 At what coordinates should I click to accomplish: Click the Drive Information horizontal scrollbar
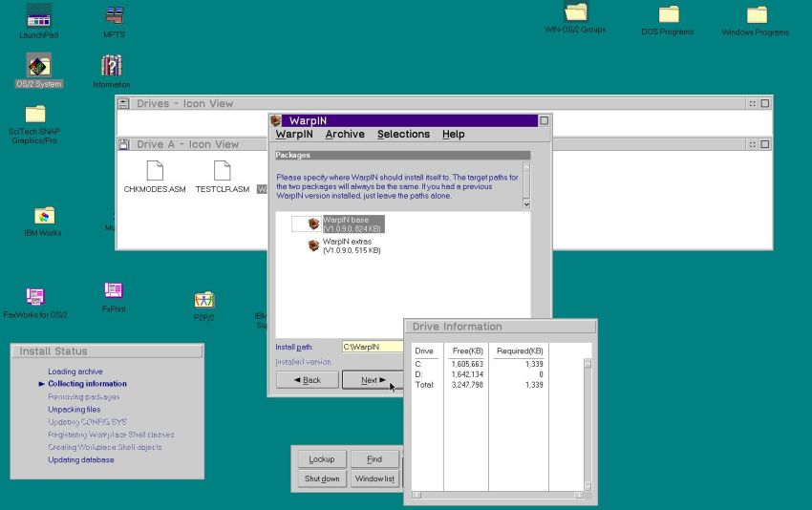click(x=498, y=495)
